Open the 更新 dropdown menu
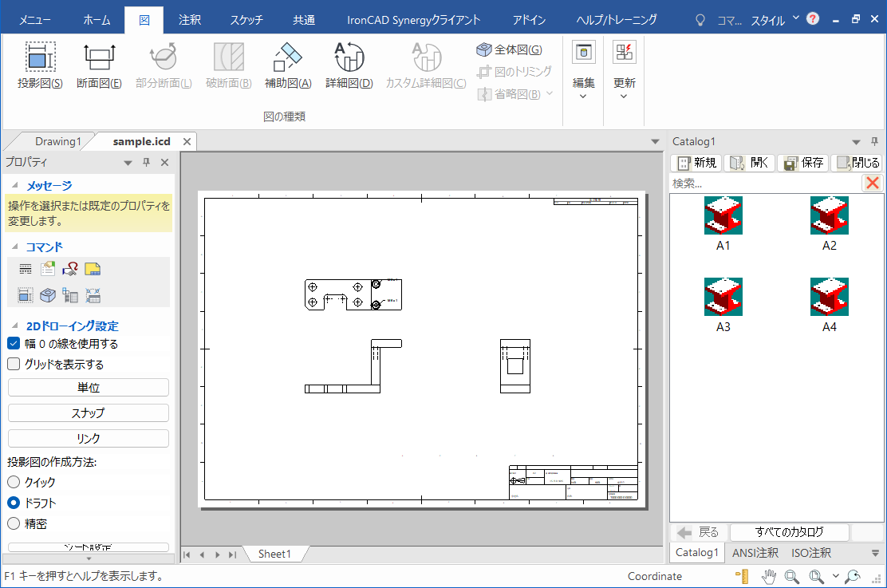The width and height of the screenshot is (887, 588). (624, 88)
